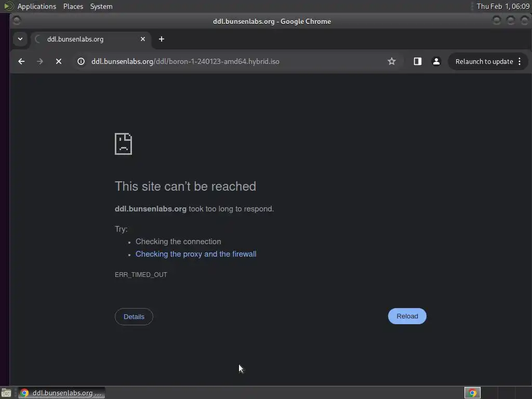Click the clock showing Thu Feb 1
Image resolution: width=532 pixels, height=399 pixels.
click(x=503, y=6)
